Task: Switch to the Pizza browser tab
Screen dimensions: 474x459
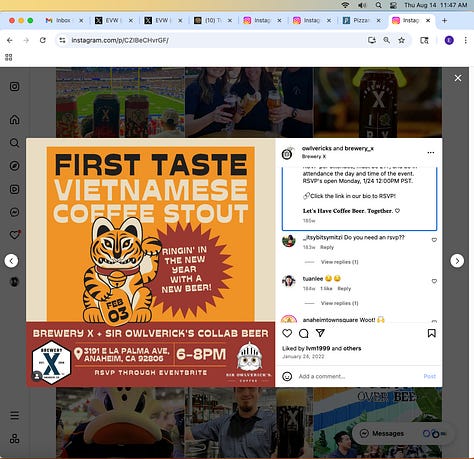Action: coord(361,20)
